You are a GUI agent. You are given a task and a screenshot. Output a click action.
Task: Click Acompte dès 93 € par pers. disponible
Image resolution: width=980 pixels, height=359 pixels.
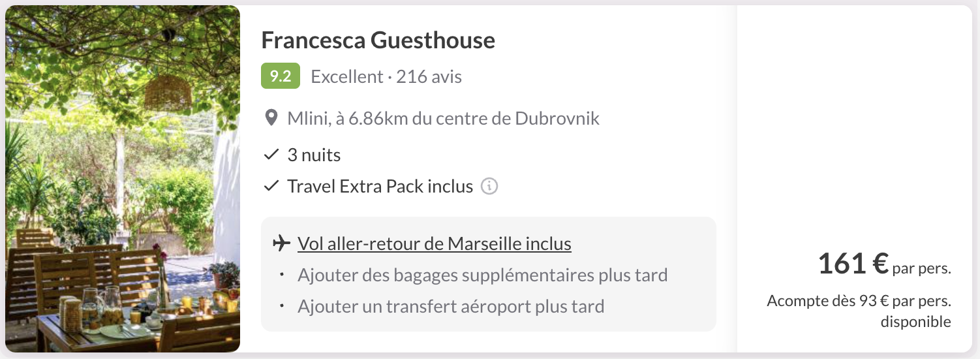tap(859, 311)
